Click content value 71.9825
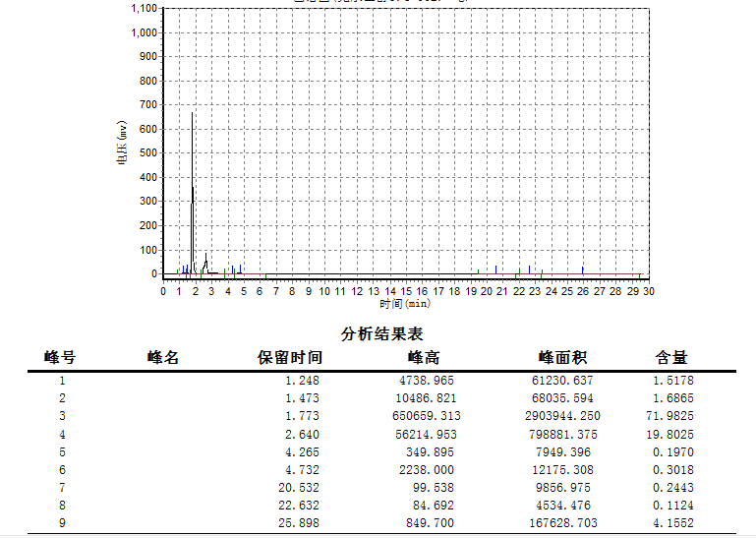Screen dimensions: 756x538 669,416
